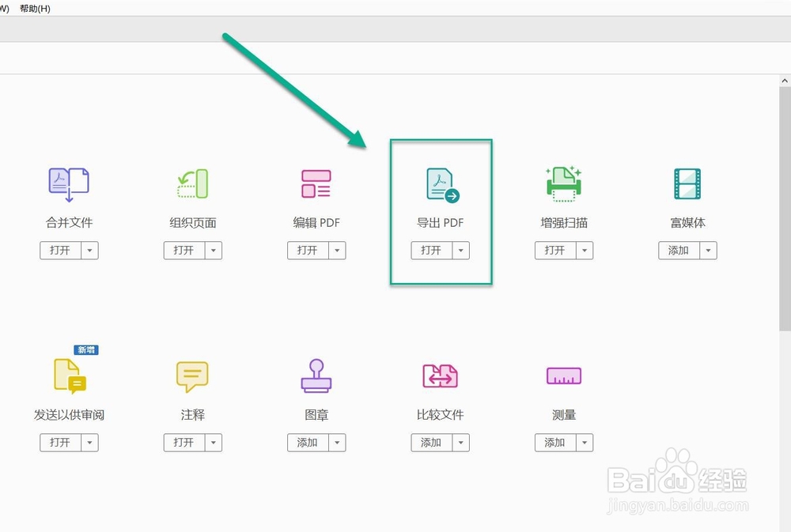Select the highlighted 导出PDF (Export PDF) icon
This screenshot has height=532, width=791.
[440, 183]
